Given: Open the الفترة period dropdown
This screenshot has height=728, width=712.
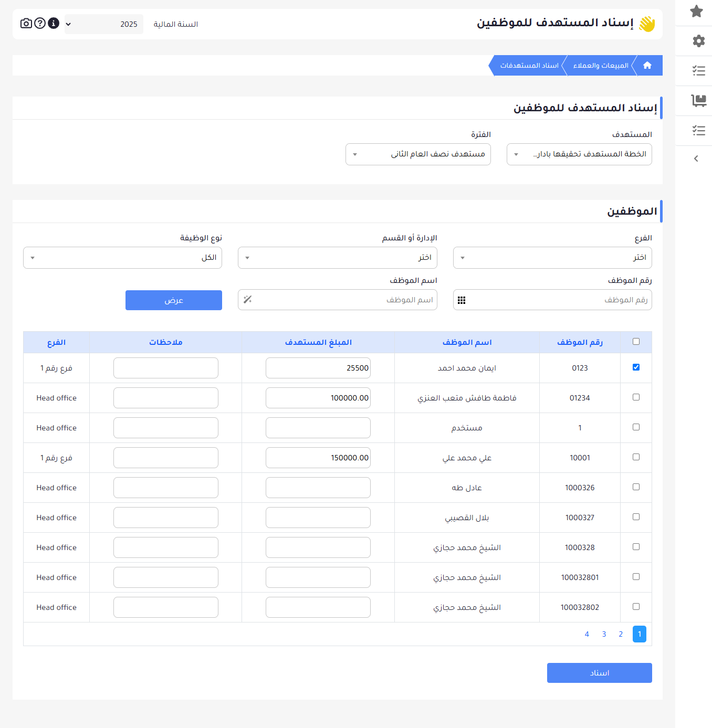Looking at the screenshot, I should pos(418,154).
